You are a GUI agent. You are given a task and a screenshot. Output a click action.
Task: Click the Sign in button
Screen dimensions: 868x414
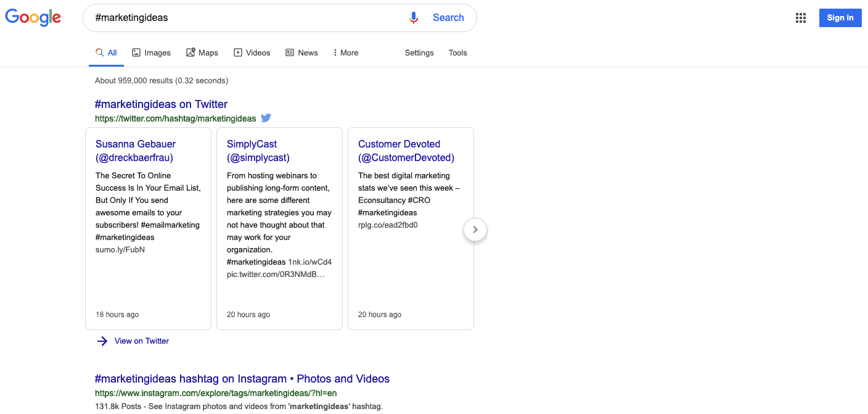tap(840, 17)
